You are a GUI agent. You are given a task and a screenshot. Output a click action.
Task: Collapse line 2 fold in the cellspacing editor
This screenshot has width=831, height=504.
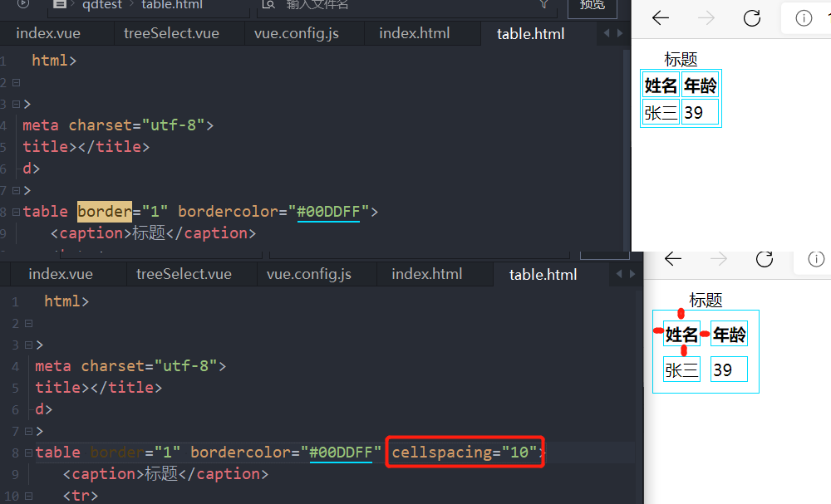28,324
